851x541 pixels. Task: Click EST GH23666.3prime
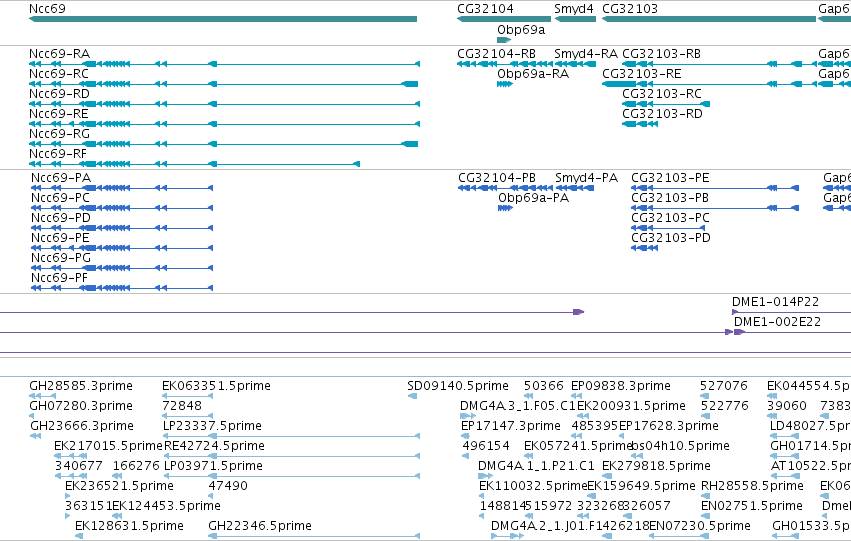coord(82,427)
